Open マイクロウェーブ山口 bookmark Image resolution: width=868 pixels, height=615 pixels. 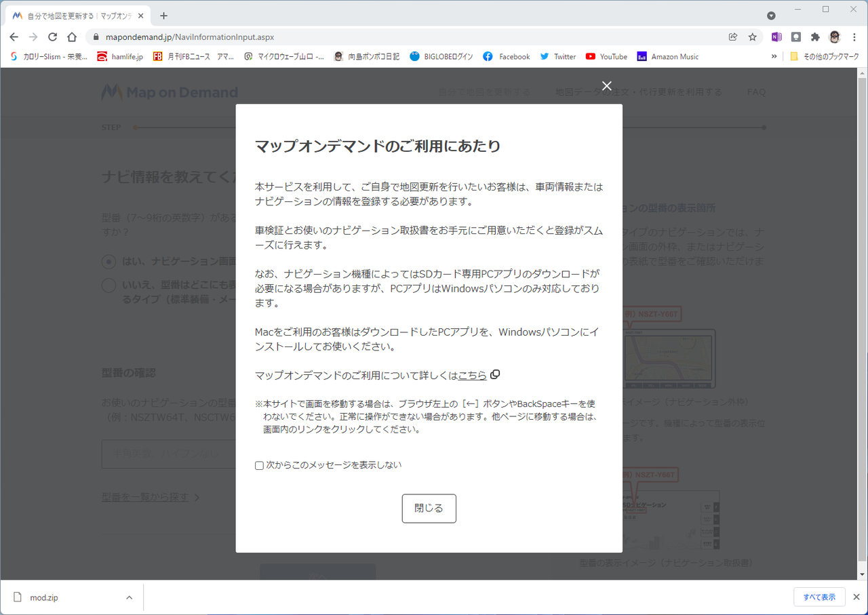tap(284, 57)
